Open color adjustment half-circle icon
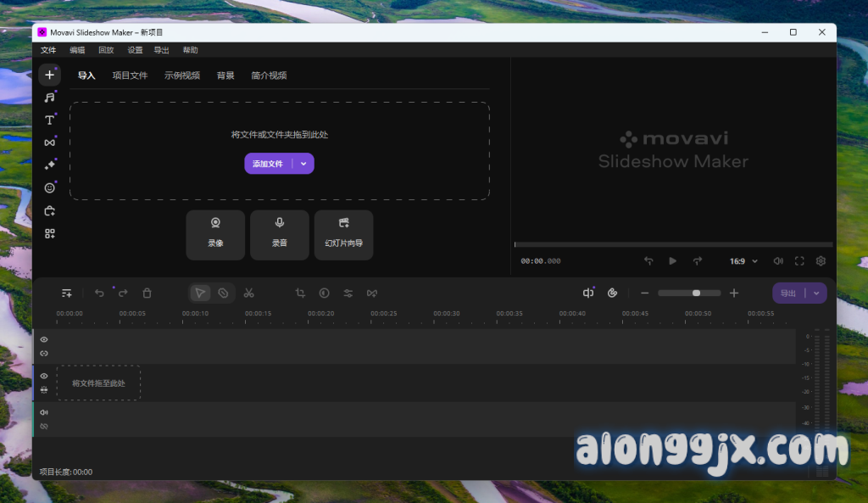Image resolution: width=868 pixels, height=503 pixels. 324,293
